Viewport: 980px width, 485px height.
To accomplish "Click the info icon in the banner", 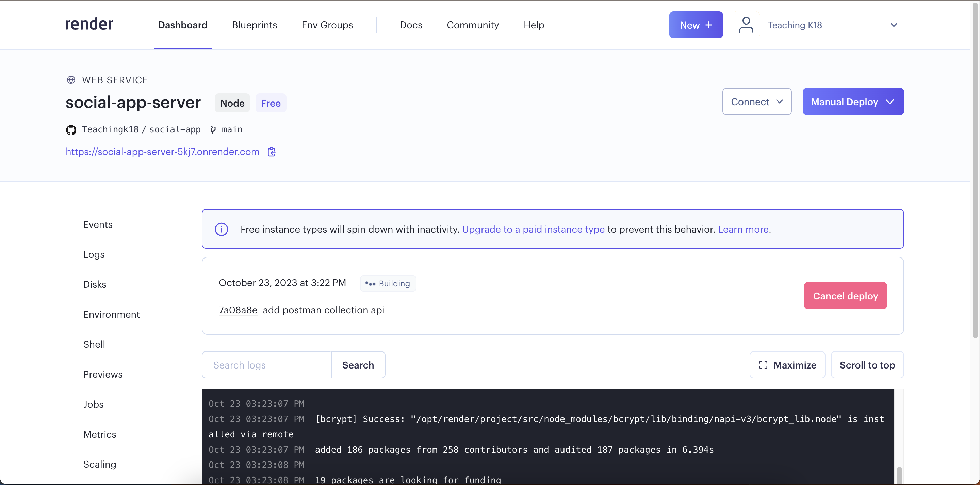I will coord(222,229).
